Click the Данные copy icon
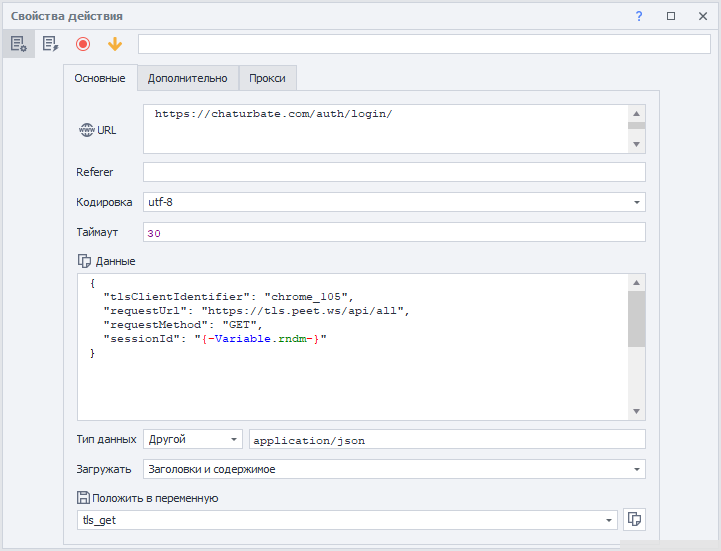The height and width of the screenshot is (551, 721). point(84,261)
